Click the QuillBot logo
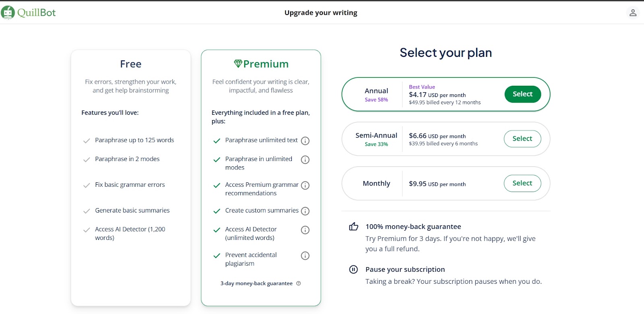This screenshot has height=314, width=644. (28, 12)
